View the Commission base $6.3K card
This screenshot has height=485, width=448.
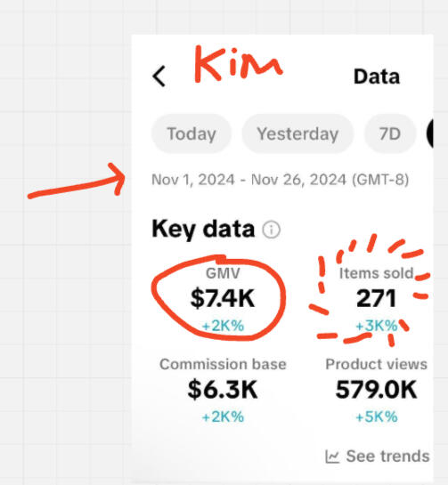pyautogui.click(x=223, y=390)
